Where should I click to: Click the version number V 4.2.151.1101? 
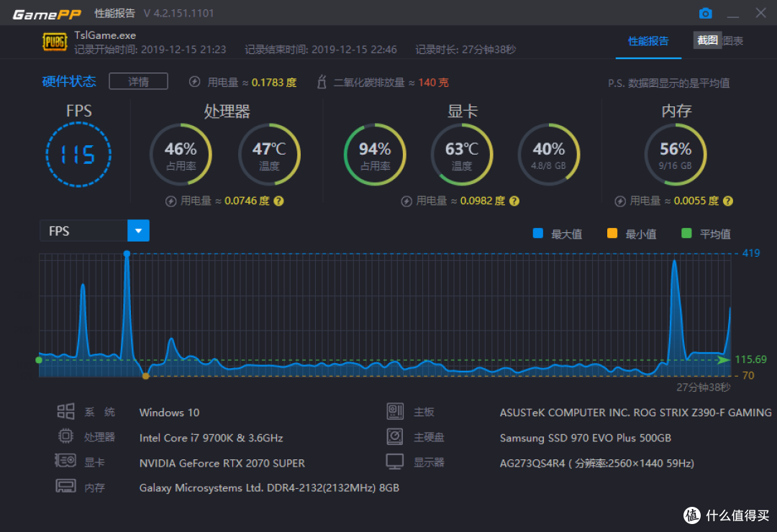pyautogui.click(x=179, y=14)
